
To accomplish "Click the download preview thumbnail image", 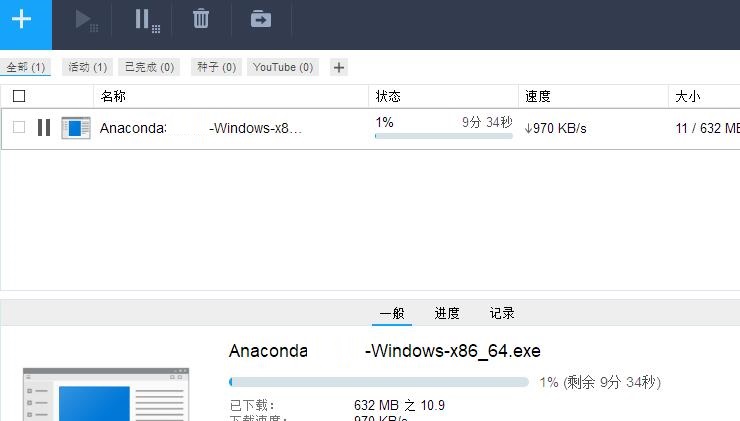I will pyautogui.click(x=106, y=395).
